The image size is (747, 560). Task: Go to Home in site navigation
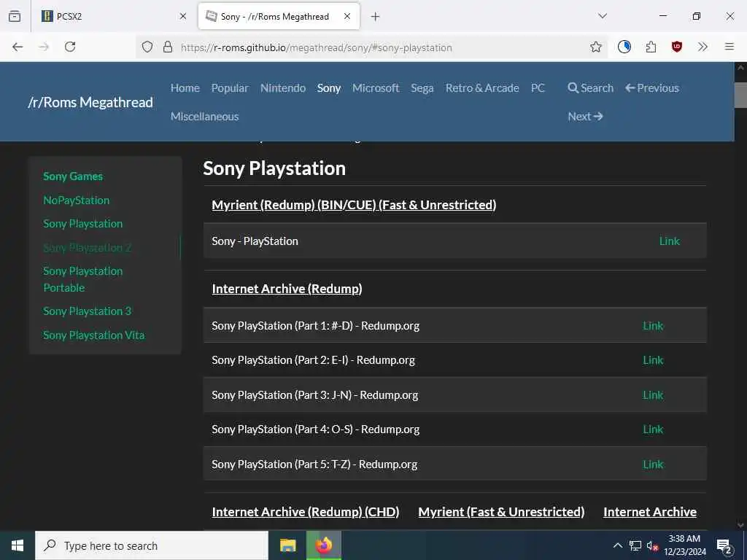click(185, 88)
